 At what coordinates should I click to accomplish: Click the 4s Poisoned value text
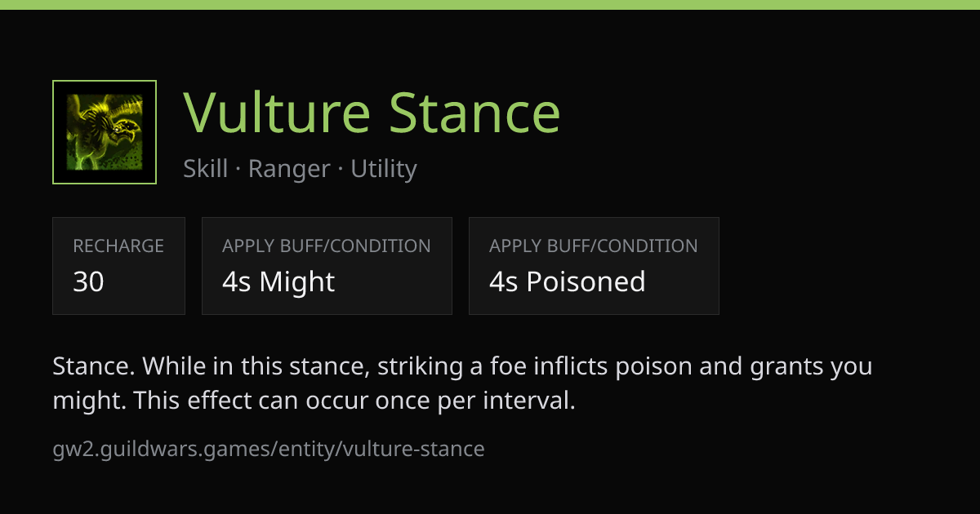pos(568,281)
